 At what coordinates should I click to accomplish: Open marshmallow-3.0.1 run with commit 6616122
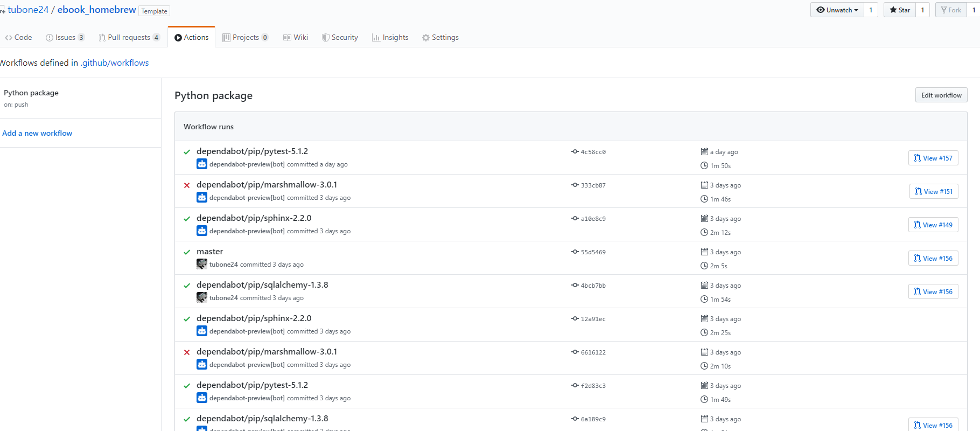[267, 352]
